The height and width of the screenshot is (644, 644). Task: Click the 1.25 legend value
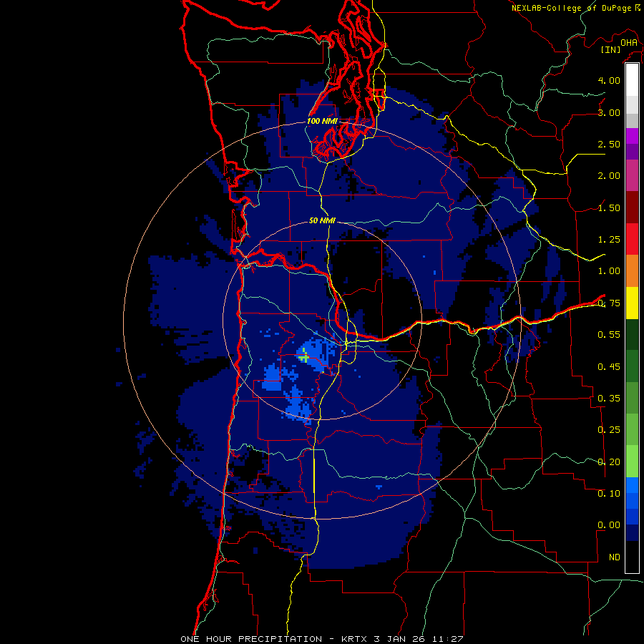tap(609, 240)
